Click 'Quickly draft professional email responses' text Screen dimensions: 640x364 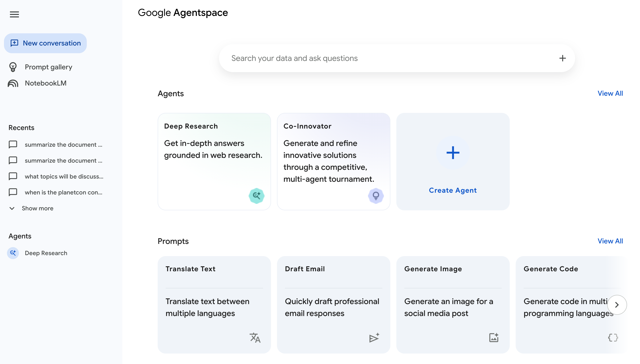(332, 308)
